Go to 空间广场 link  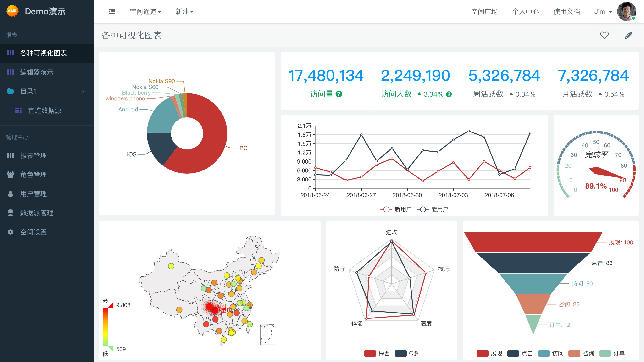click(484, 11)
